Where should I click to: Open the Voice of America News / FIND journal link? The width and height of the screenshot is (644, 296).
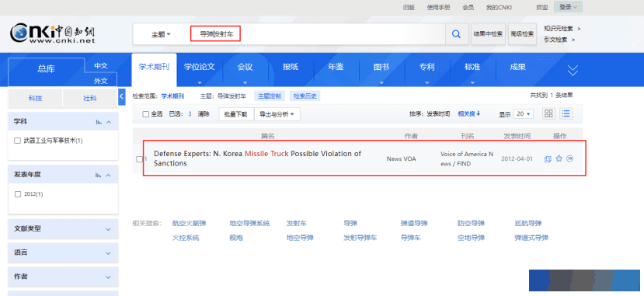point(467,159)
